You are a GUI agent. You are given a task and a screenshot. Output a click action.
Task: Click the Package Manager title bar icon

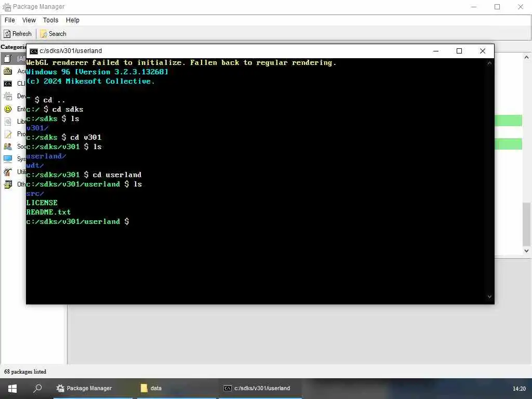click(x=7, y=7)
